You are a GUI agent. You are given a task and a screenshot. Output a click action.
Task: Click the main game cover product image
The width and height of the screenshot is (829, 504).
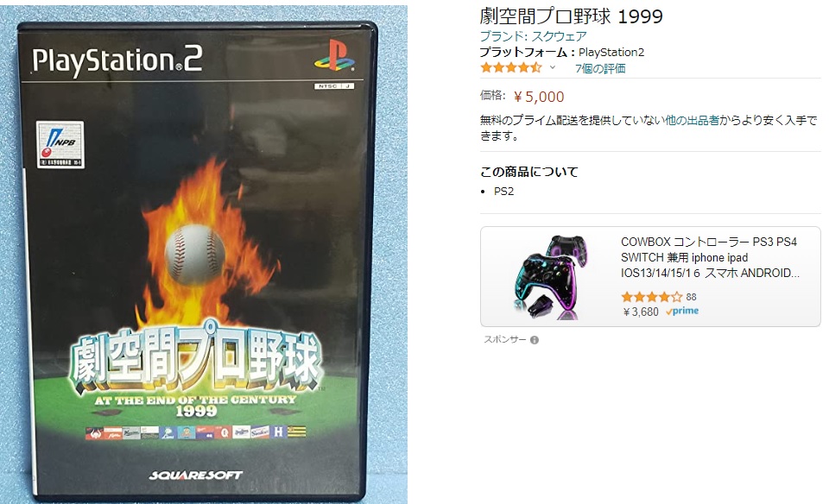pos(197,261)
